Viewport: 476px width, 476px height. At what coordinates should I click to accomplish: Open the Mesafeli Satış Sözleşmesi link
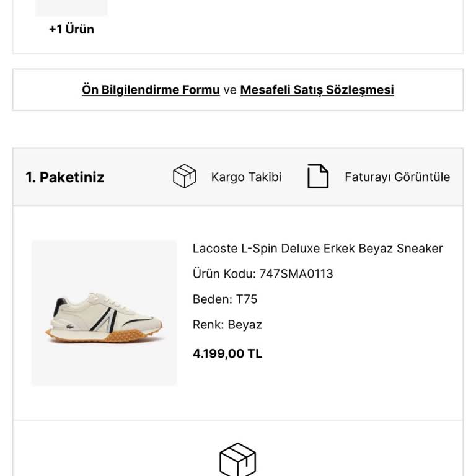(317, 90)
